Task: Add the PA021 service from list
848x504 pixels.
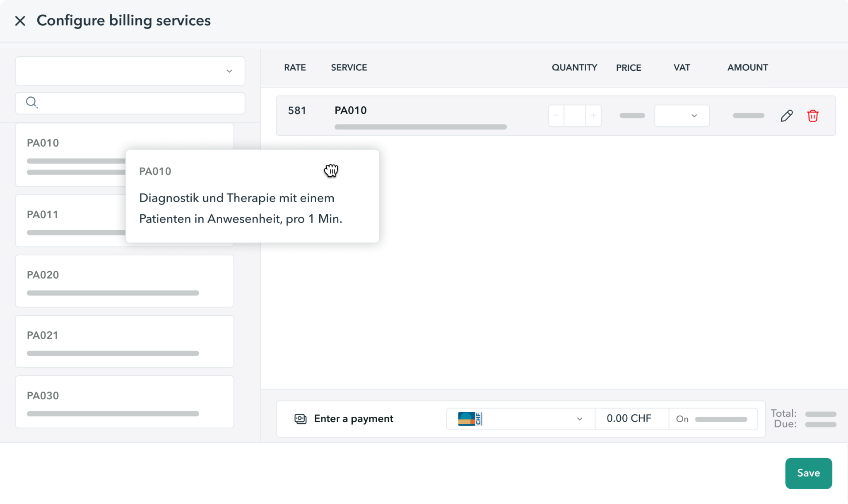Action: tap(124, 341)
